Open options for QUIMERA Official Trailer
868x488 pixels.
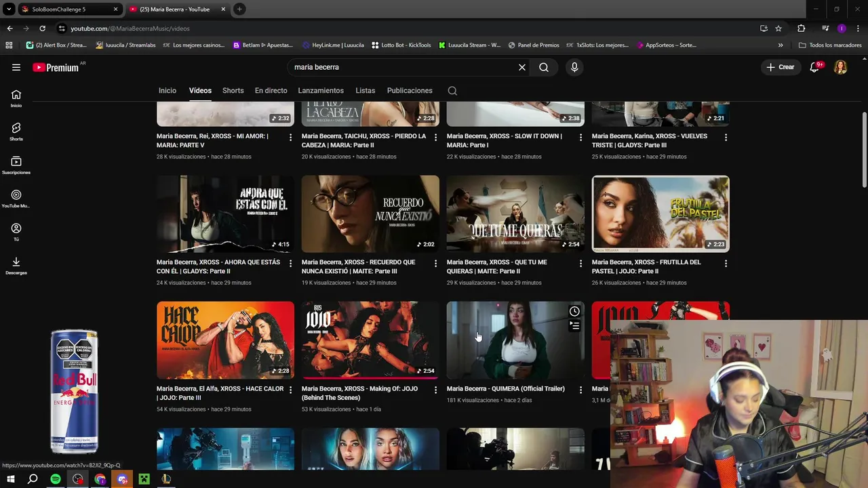pos(580,390)
